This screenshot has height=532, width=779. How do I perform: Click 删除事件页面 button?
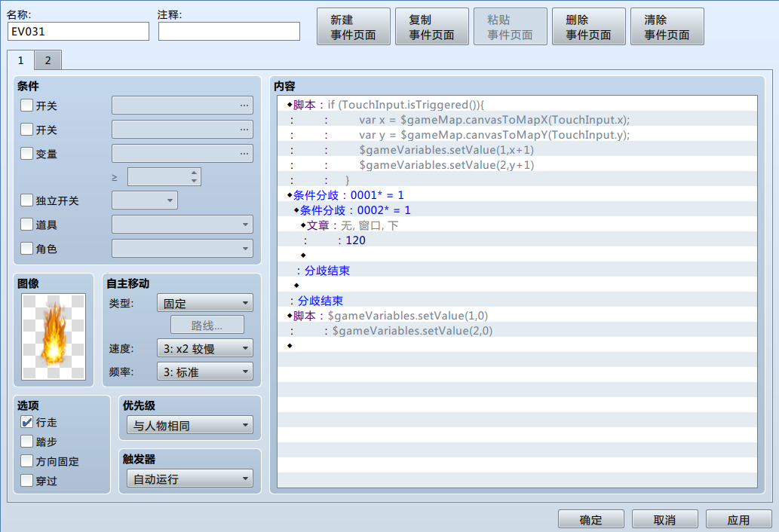tap(589, 27)
